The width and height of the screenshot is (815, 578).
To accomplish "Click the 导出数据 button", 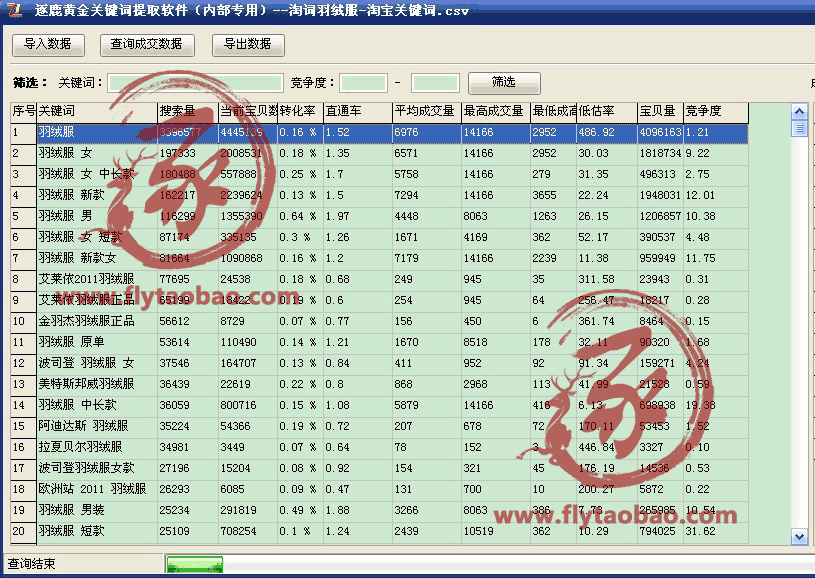I will point(248,45).
